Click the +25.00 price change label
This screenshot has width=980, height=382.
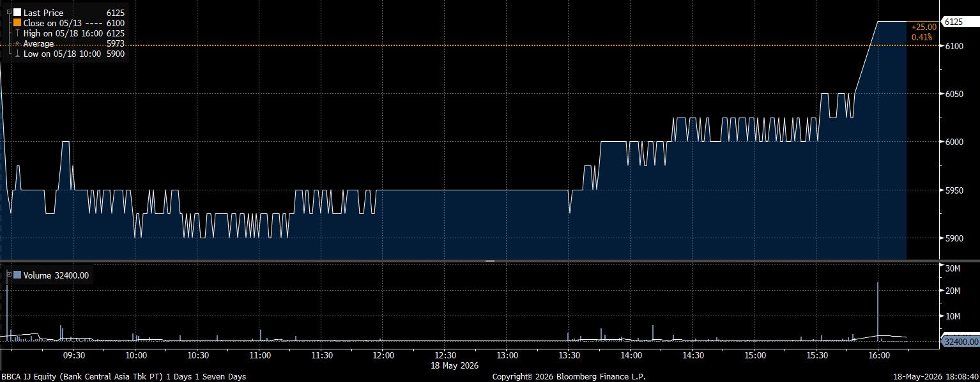pyautogui.click(x=924, y=27)
